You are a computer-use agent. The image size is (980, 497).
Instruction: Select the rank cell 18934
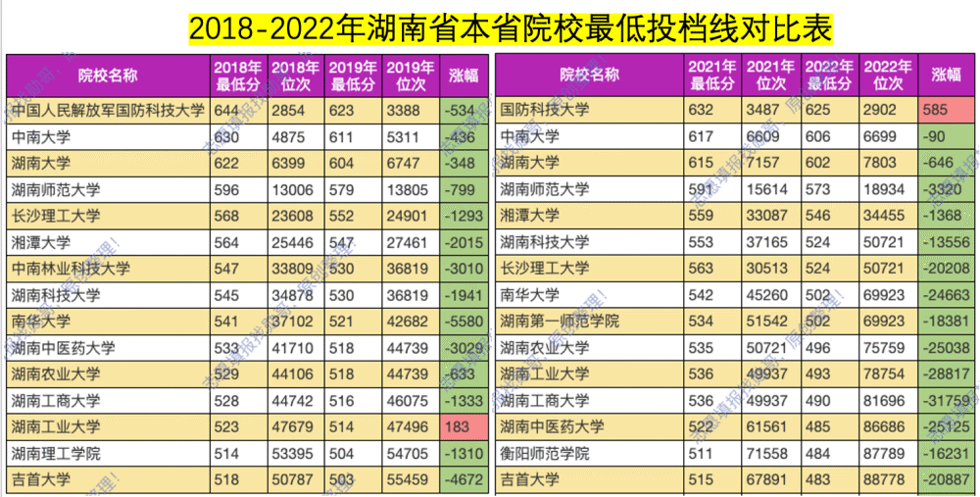click(x=888, y=189)
